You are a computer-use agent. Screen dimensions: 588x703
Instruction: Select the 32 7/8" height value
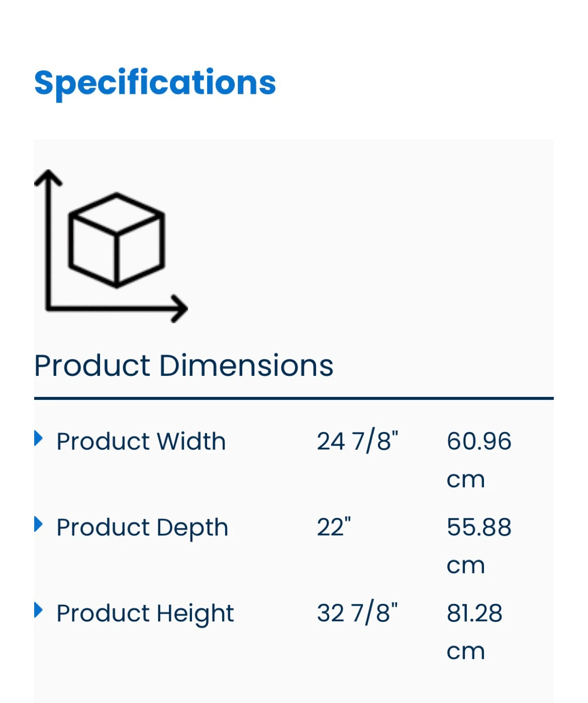(357, 613)
